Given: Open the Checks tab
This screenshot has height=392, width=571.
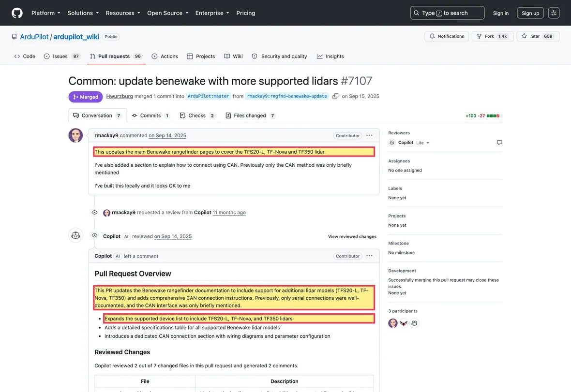Looking at the screenshot, I should (197, 116).
